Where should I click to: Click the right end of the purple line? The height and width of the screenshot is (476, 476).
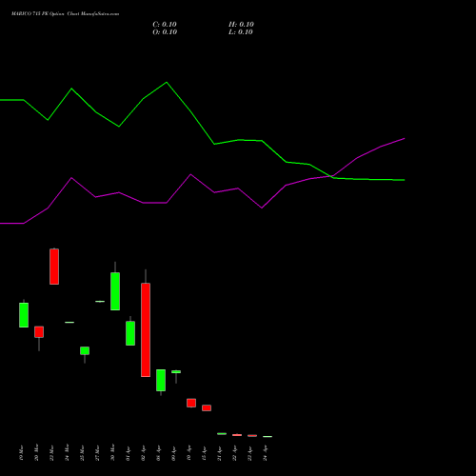click(405, 138)
